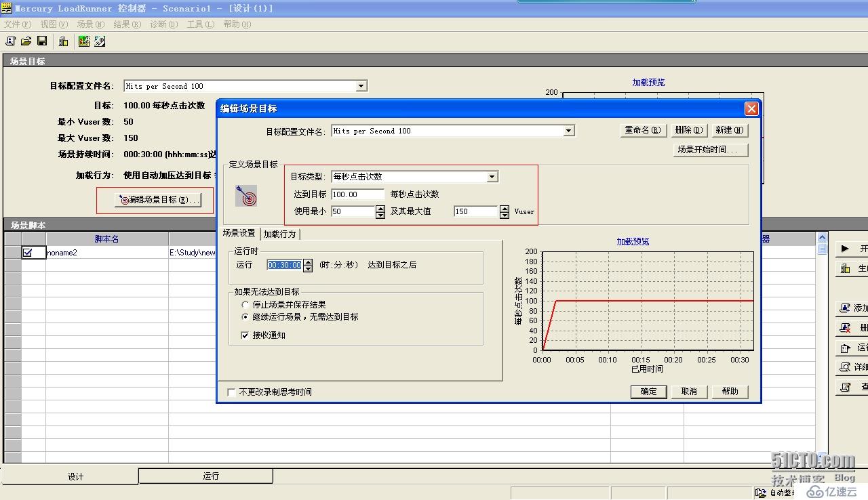The height and width of the screenshot is (500, 868).
Task: Click the remove group button with red X
Action: click(x=852, y=327)
